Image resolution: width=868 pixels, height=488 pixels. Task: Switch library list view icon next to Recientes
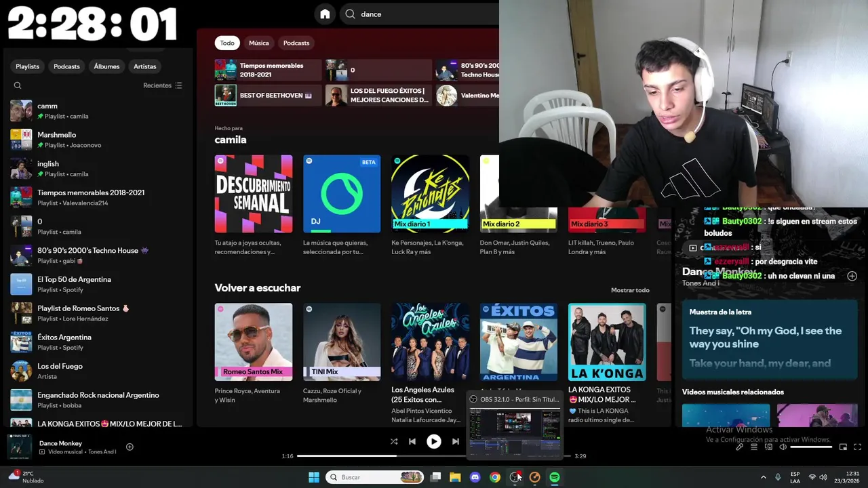[x=178, y=85]
